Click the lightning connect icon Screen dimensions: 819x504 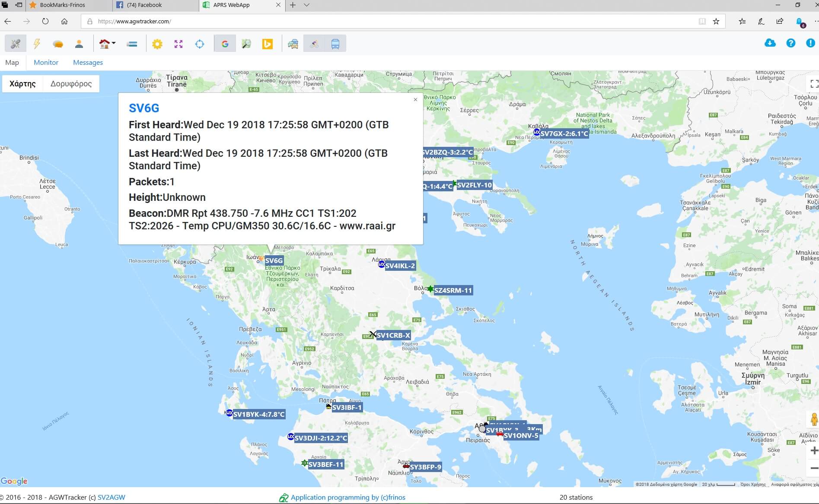point(36,43)
